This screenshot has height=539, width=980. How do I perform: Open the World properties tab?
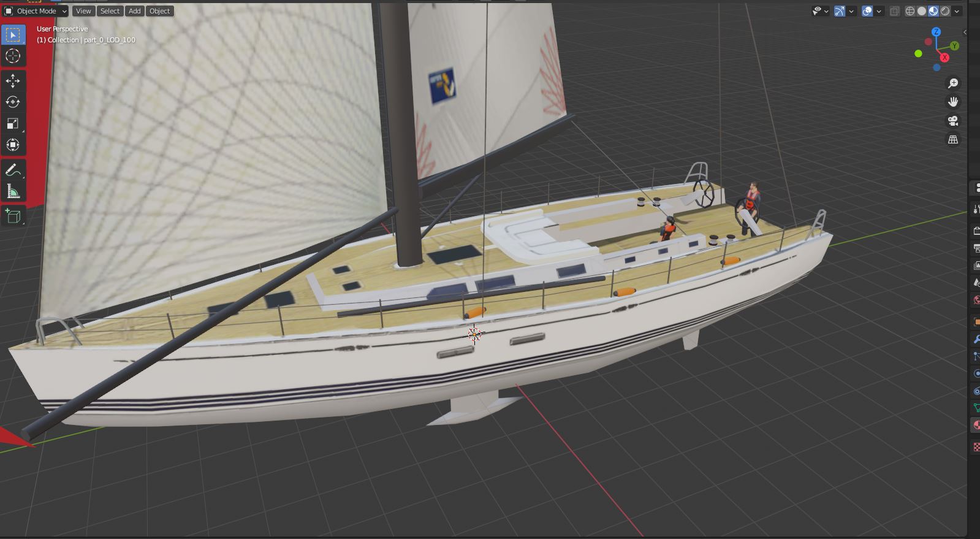976,300
